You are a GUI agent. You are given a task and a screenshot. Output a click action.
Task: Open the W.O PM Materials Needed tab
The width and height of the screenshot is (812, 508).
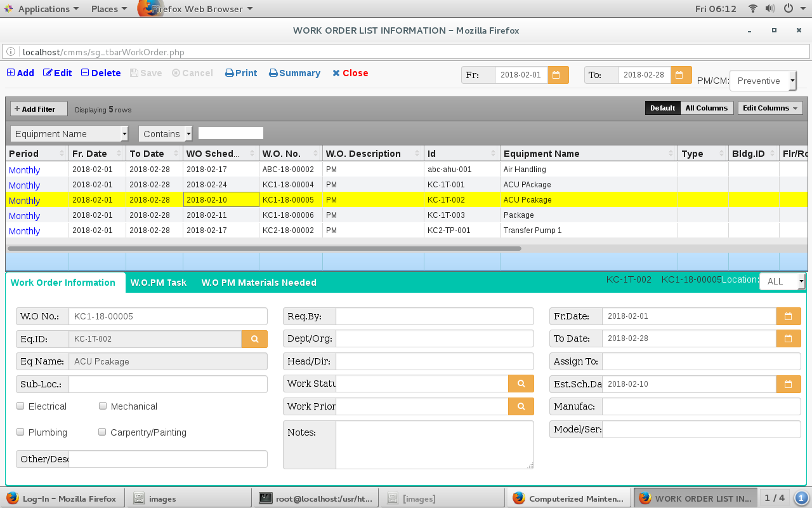[x=259, y=283]
